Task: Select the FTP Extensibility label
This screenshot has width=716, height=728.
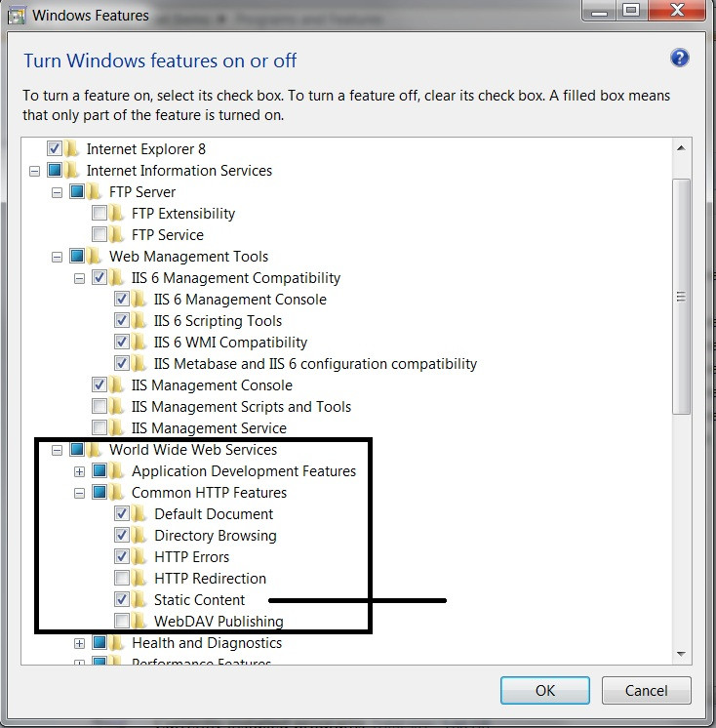Action: coord(183,214)
